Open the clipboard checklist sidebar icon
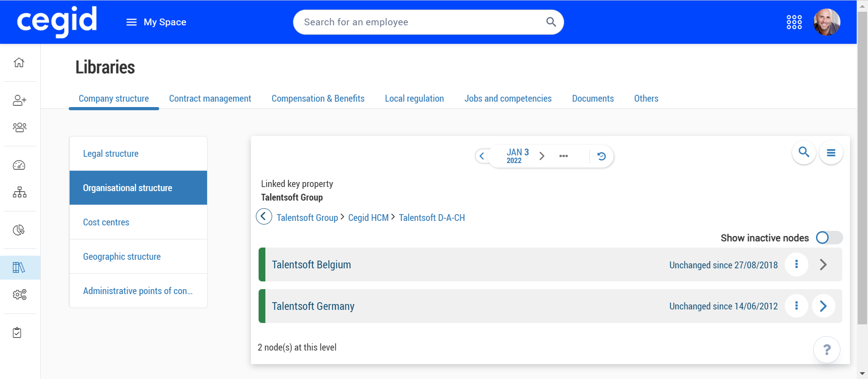Screen dimensions: 868x379 (x=17, y=332)
